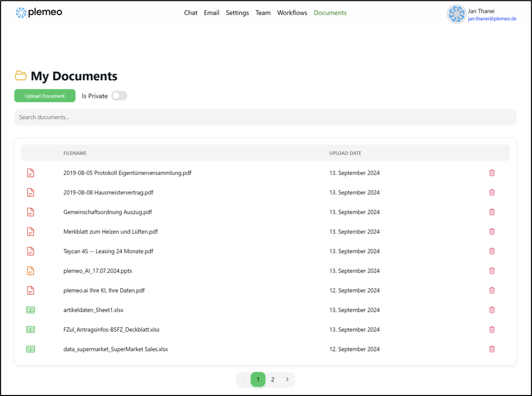Delete artikeldaten_Sheet1.xlsx via trash icon

point(491,310)
